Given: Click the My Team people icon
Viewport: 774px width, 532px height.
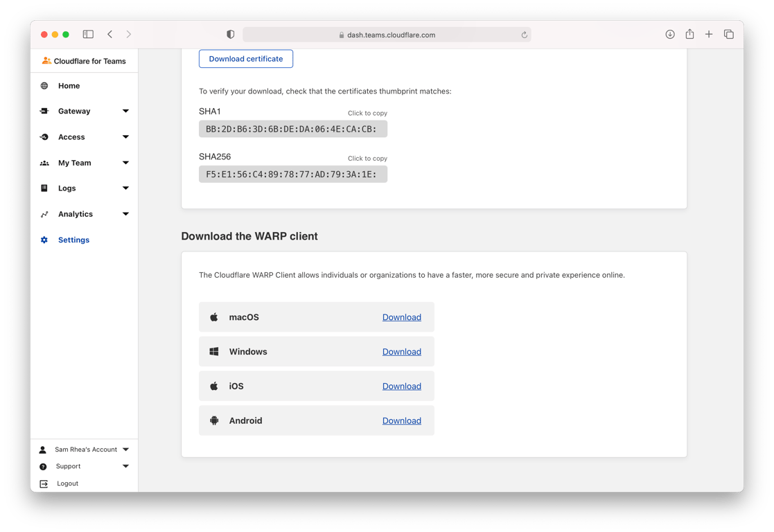Looking at the screenshot, I should 44,163.
